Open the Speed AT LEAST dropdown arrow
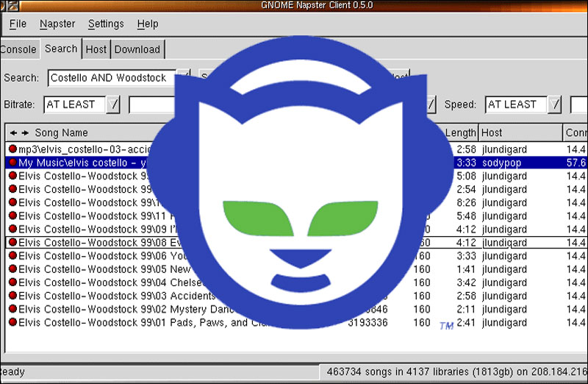The image size is (588, 384). click(x=554, y=104)
